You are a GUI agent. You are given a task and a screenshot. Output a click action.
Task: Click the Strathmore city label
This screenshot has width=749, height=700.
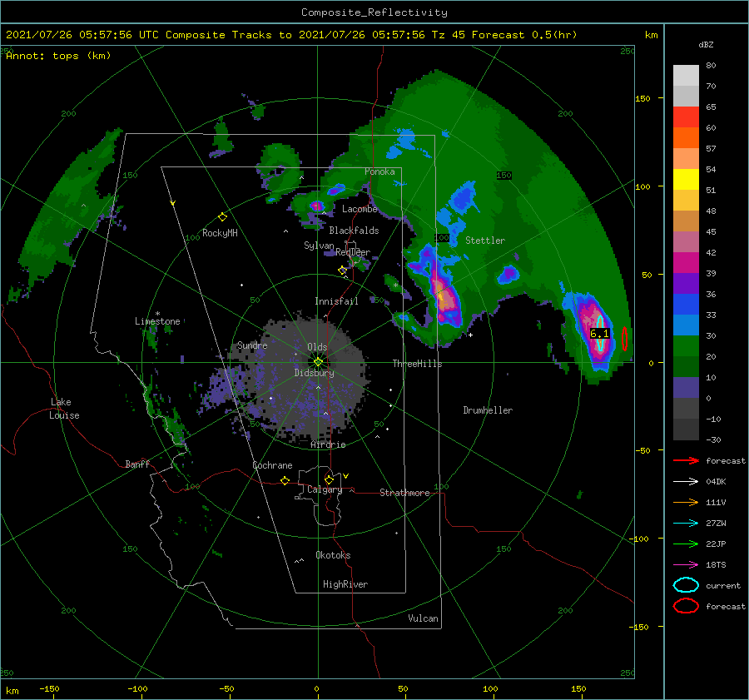click(x=404, y=493)
